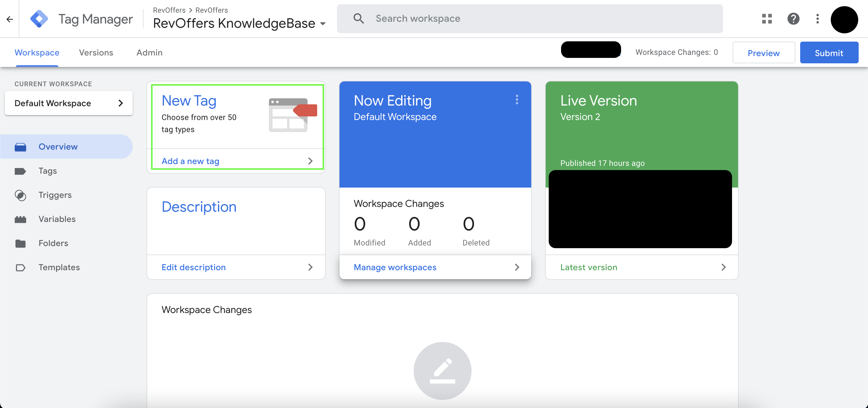This screenshot has width=868, height=408.
Task: Click the Templates outline icon
Action: click(20, 268)
